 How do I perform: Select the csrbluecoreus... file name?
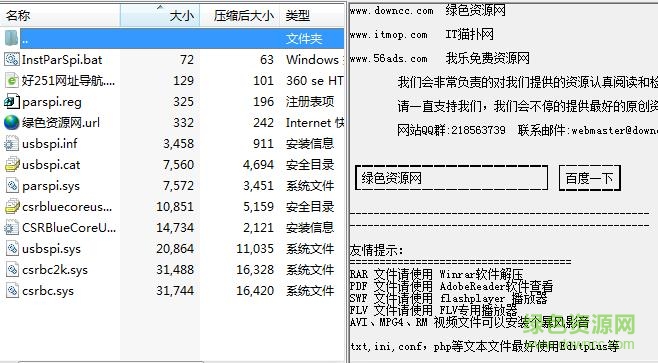point(67,206)
